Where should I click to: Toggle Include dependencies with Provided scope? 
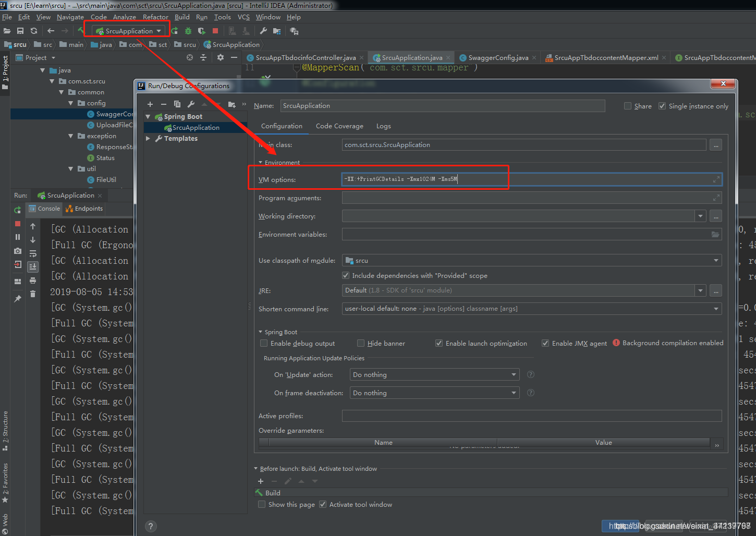click(x=345, y=275)
